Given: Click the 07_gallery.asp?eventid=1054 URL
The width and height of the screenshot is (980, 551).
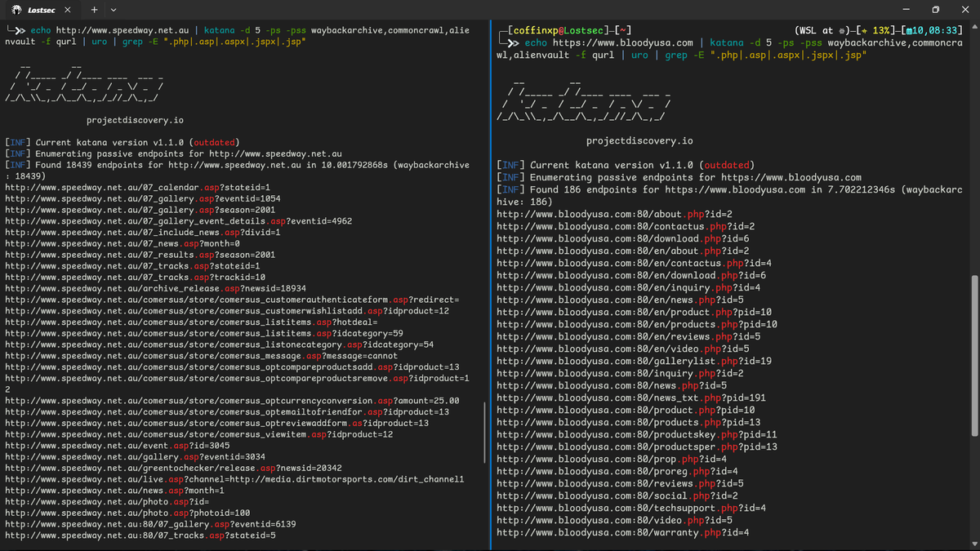Looking at the screenshot, I should click(x=143, y=198).
